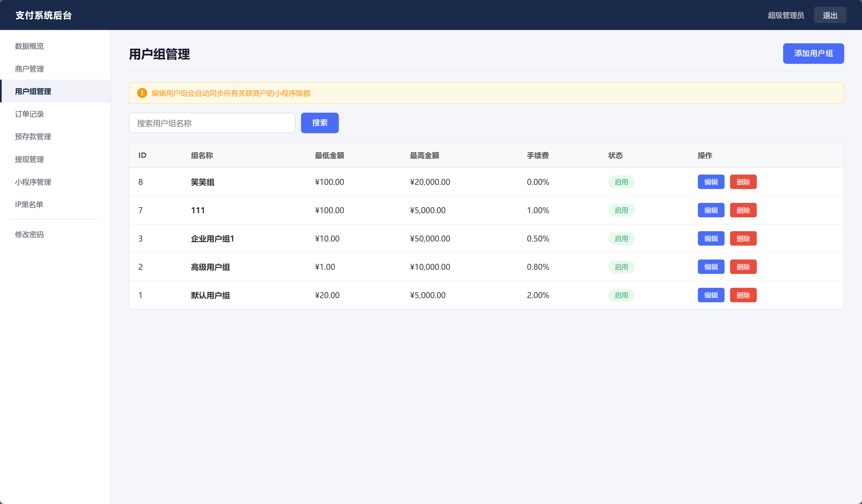The image size is (862, 504).
Task: Edit the 笑笑组 user group
Action: click(711, 182)
